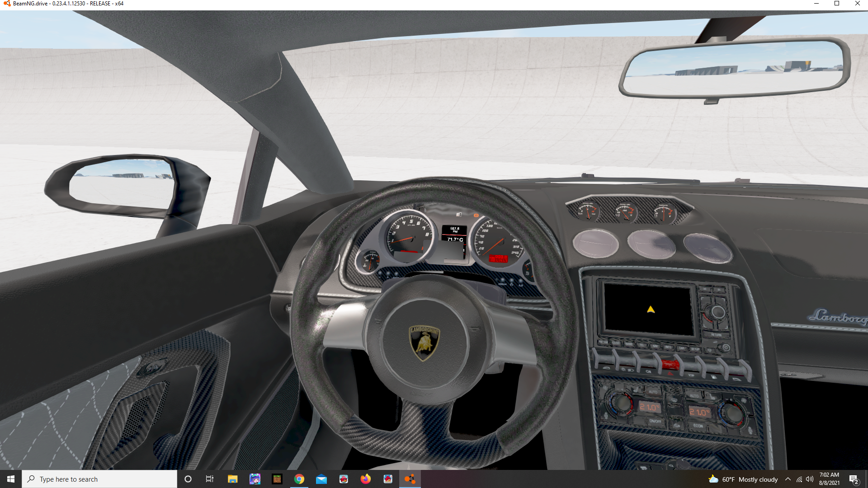
Task: Click the 'Type here to search' box
Action: [99, 479]
